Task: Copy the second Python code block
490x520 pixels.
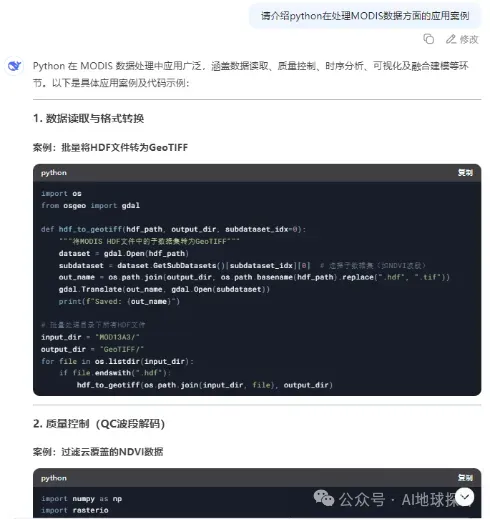Action: [465, 478]
